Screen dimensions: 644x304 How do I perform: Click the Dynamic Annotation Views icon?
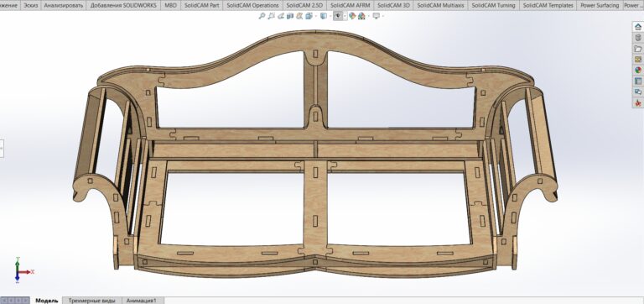[299, 16]
